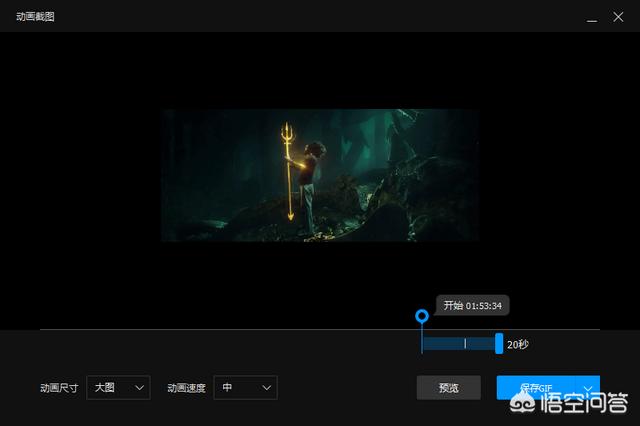Open the 动画速度 speed dropdown showing 中
640x426 pixels.
(245, 387)
